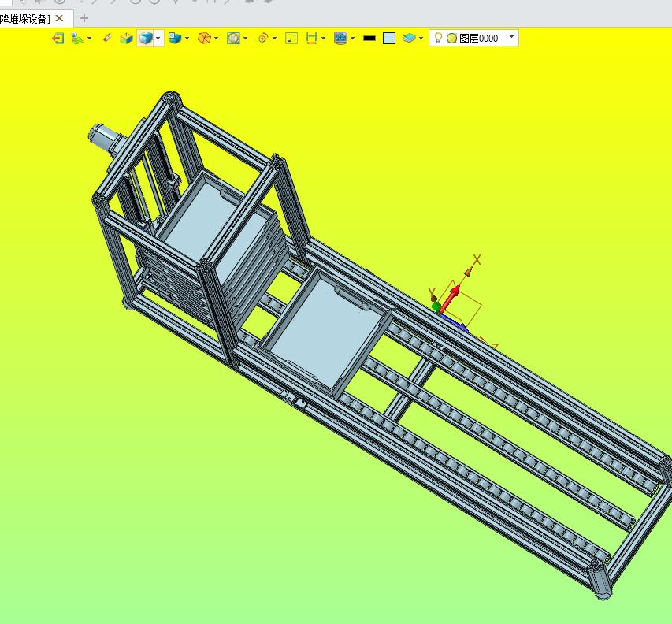Screen dimensions: 672x624
Task: Click the green origin ball of the triad
Action: pos(436,306)
